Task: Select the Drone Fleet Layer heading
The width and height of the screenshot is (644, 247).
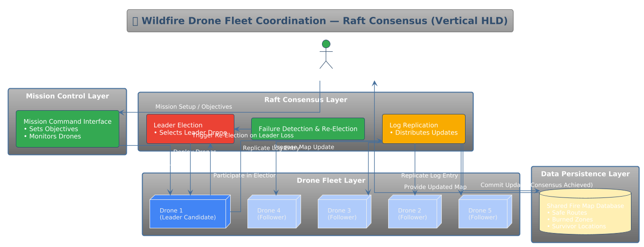Action: (x=331, y=181)
